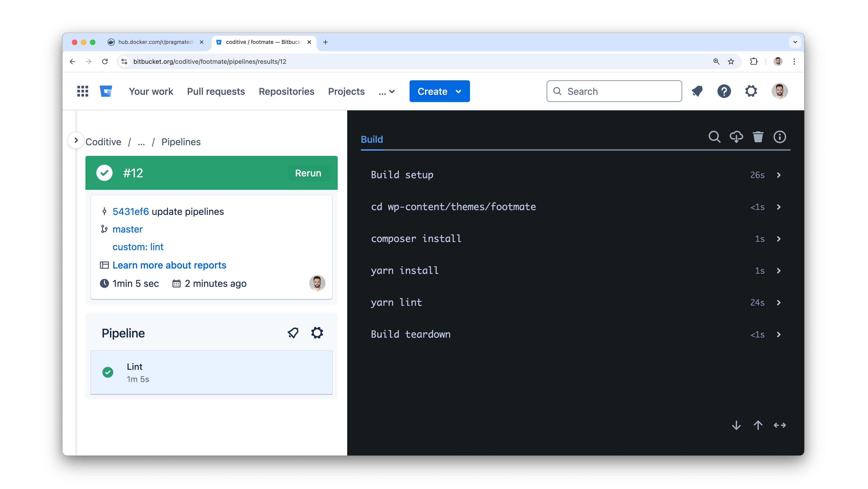868x489 pixels.
Task: Focus the Search input field
Action: (x=614, y=91)
